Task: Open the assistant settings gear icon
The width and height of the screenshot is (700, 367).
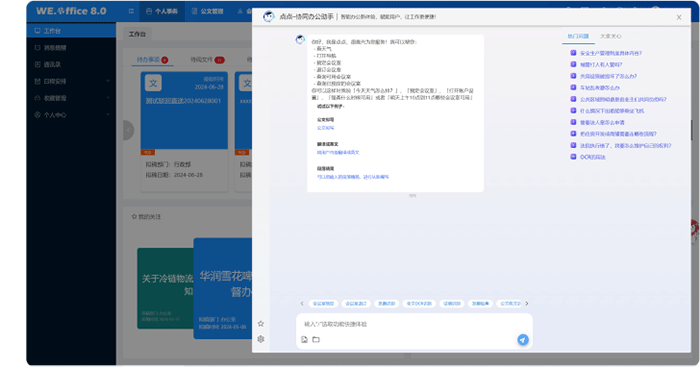Action: click(x=261, y=339)
